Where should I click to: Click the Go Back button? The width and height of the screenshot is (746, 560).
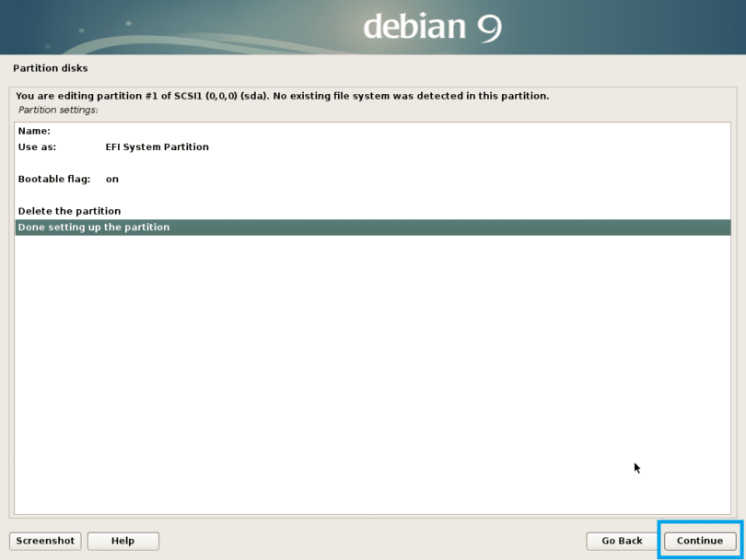(x=622, y=541)
